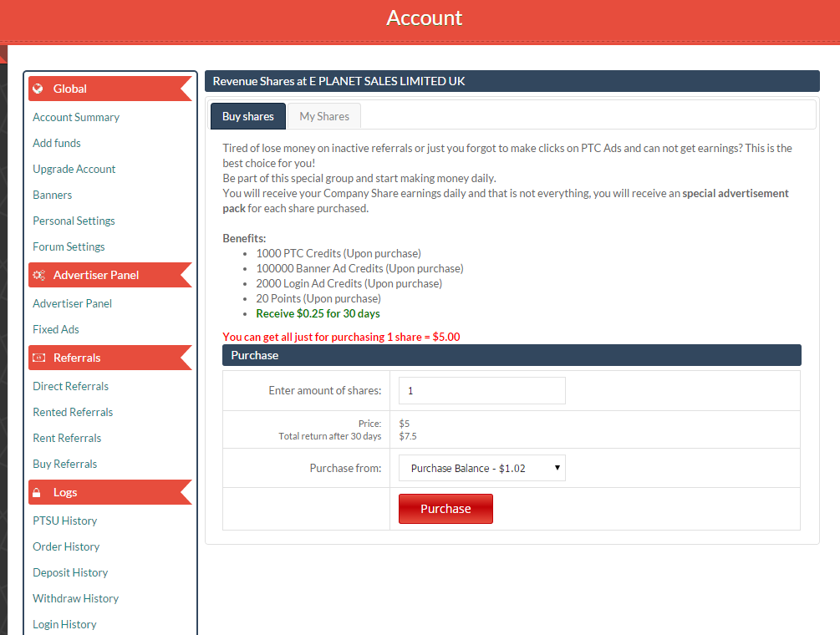Viewport: 840px width, 635px height.
Task: Click the 'Purchase from:' label
Action: coord(345,469)
